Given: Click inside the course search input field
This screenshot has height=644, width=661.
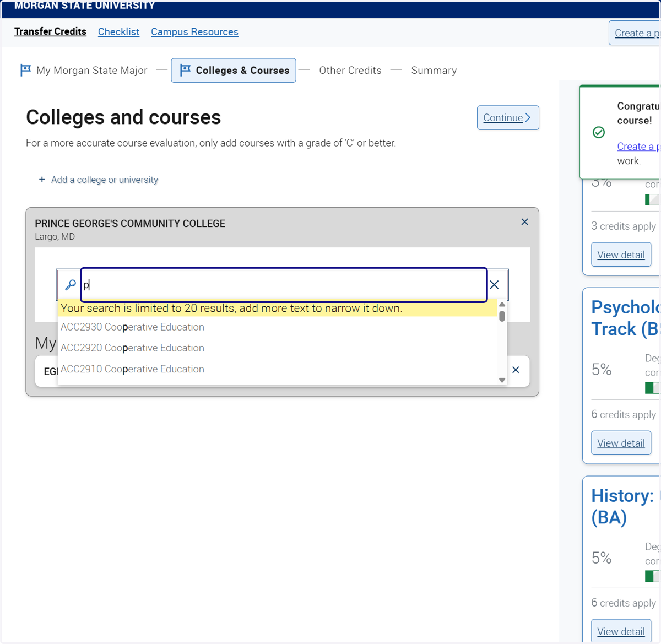Looking at the screenshot, I should click(x=284, y=285).
